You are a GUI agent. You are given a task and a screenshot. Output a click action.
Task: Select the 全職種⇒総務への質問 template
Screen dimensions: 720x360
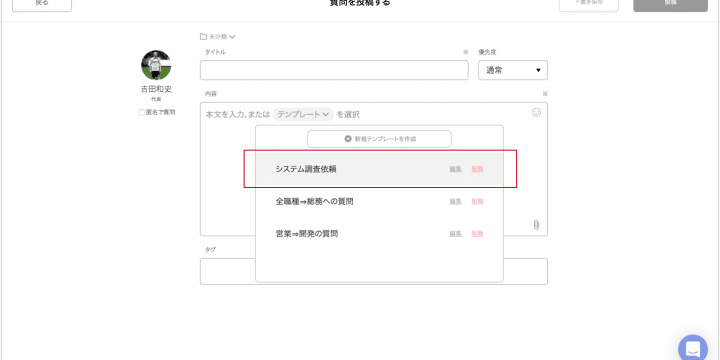point(379,201)
